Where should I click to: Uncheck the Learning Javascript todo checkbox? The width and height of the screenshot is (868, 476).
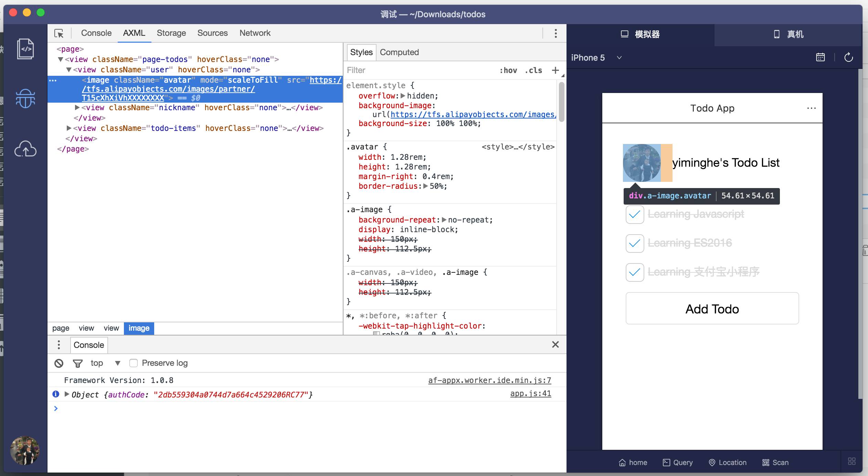635,215
